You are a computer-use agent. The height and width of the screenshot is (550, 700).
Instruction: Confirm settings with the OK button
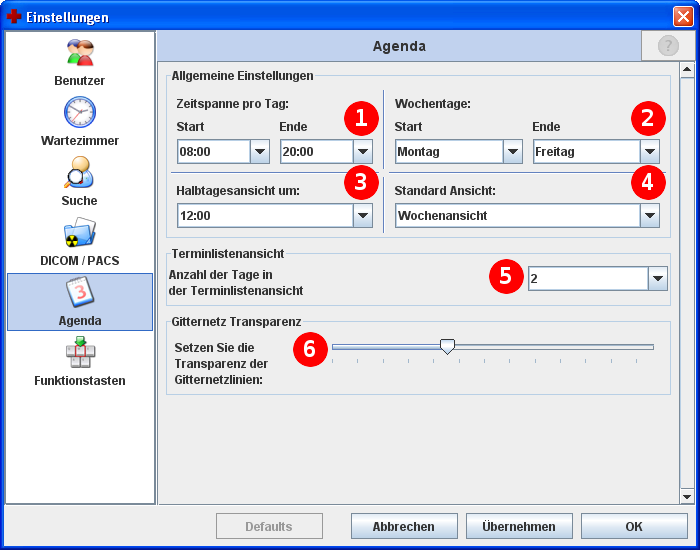(x=634, y=526)
